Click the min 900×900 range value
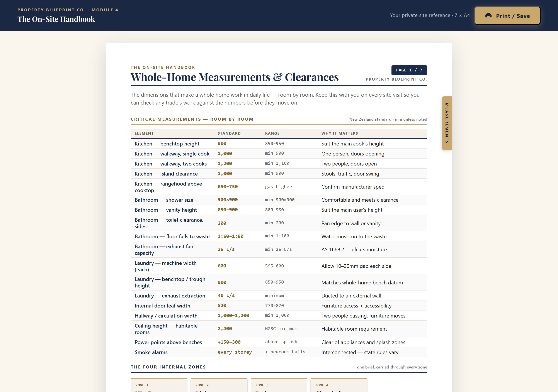 click(x=280, y=200)
